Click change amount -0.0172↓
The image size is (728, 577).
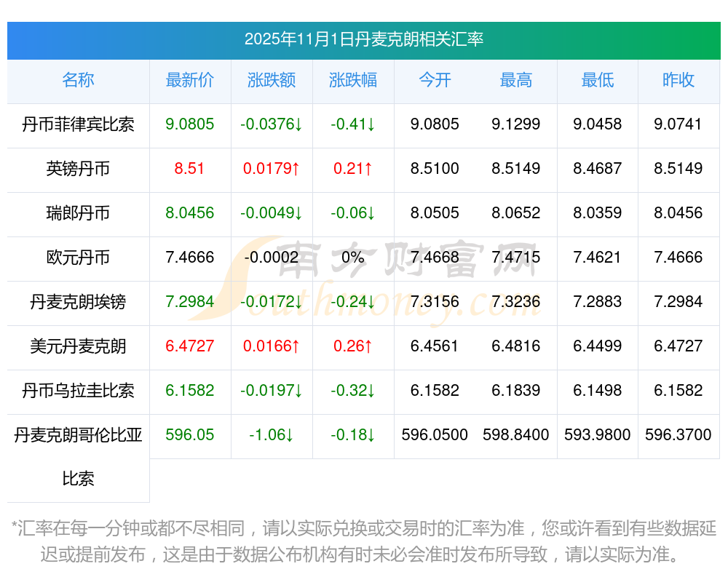coord(272,301)
